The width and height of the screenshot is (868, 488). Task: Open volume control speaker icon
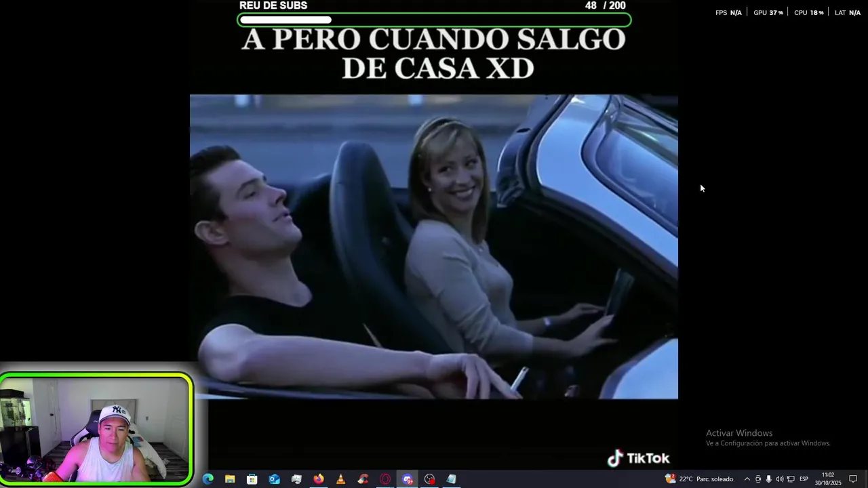[779, 479]
